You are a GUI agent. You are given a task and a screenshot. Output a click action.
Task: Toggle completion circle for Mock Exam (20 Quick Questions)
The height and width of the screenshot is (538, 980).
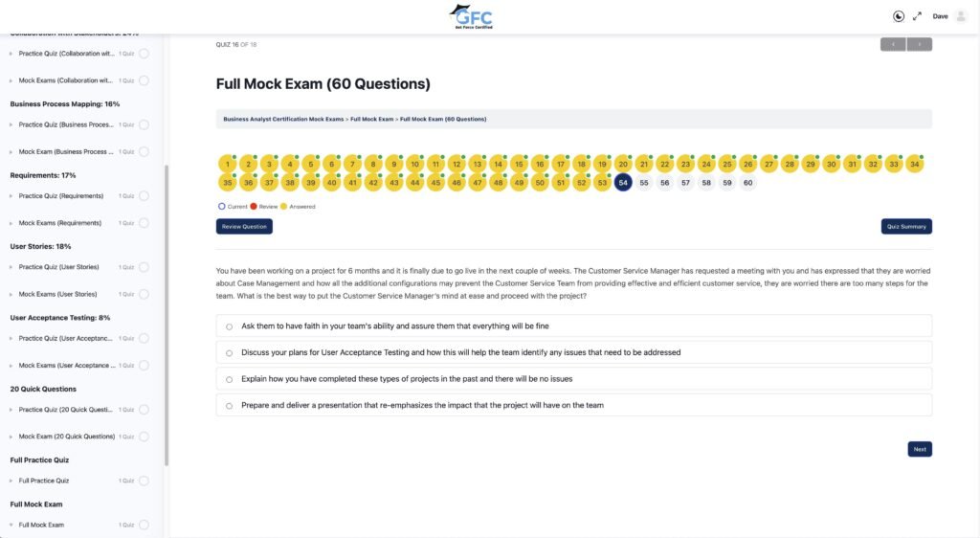[144, 437]
